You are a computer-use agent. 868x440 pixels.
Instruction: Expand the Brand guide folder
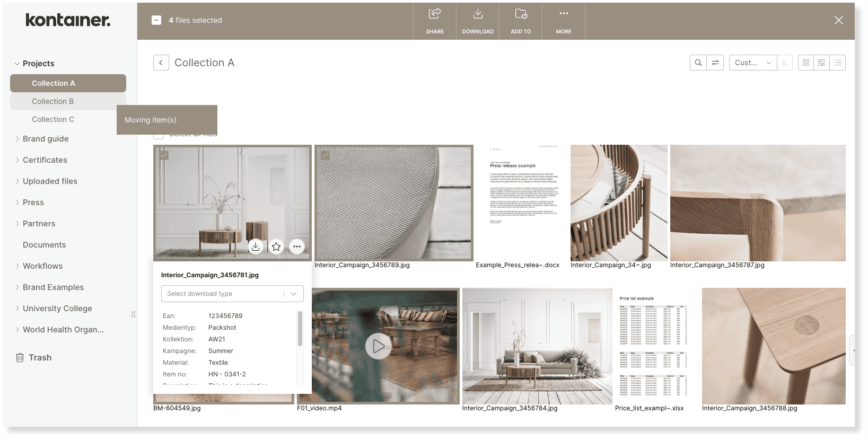17,139
